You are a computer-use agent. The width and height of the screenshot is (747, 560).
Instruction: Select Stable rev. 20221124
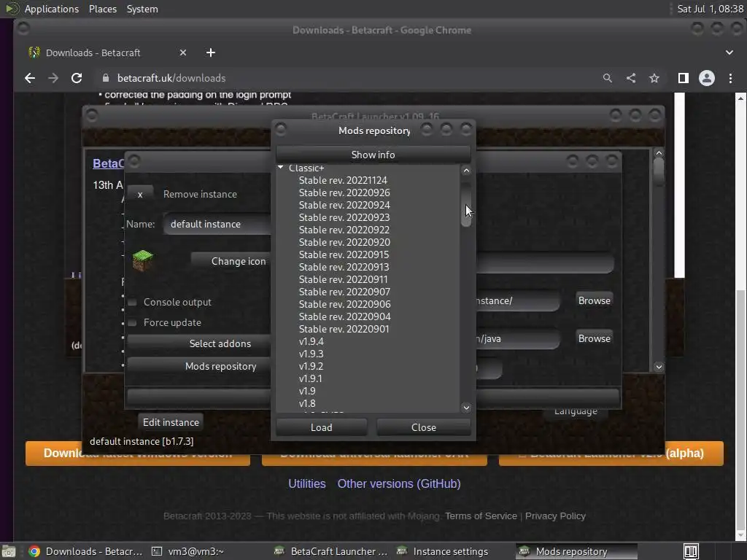(343, 181)
